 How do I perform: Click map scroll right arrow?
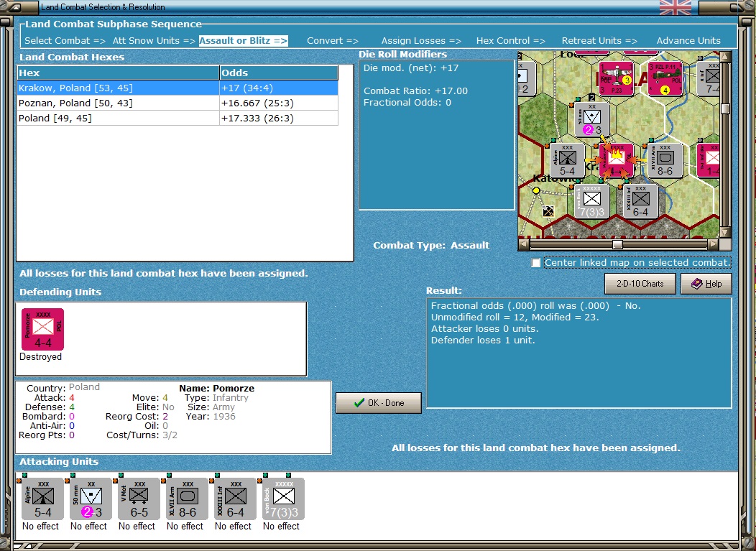[x=713, y=244]
